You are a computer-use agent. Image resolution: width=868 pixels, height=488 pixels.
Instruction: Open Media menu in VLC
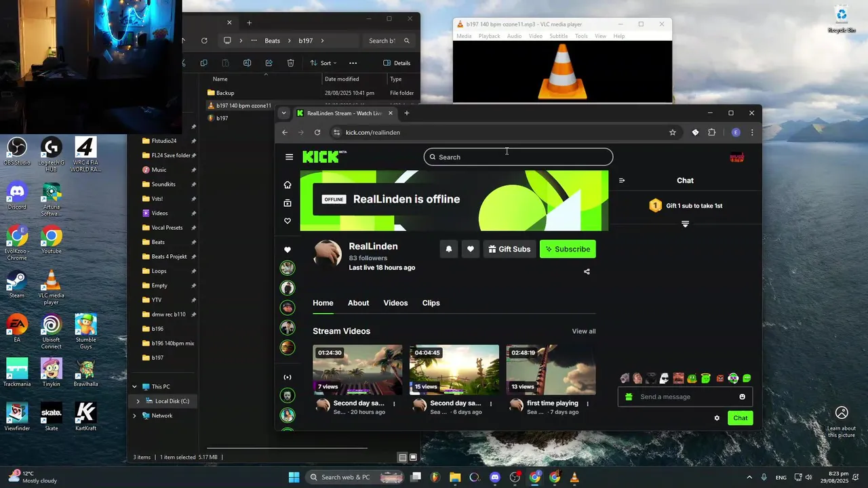click(x=464, y=36)
